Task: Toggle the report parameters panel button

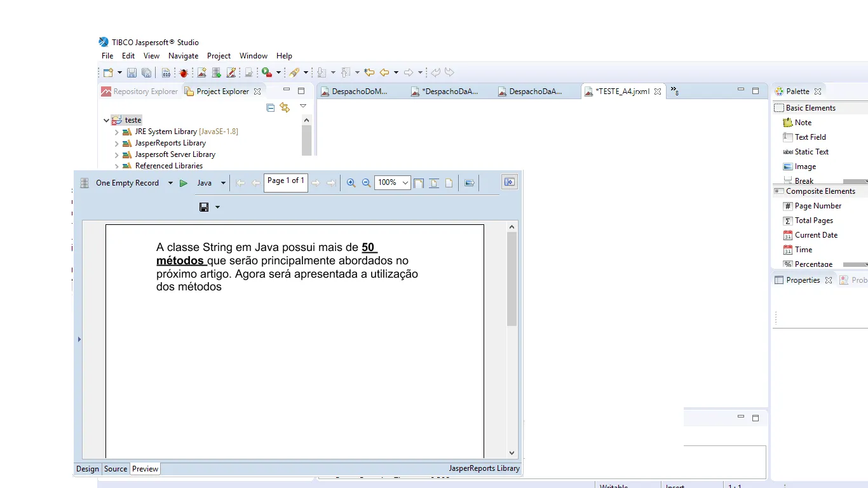Action: coord(510,182)
